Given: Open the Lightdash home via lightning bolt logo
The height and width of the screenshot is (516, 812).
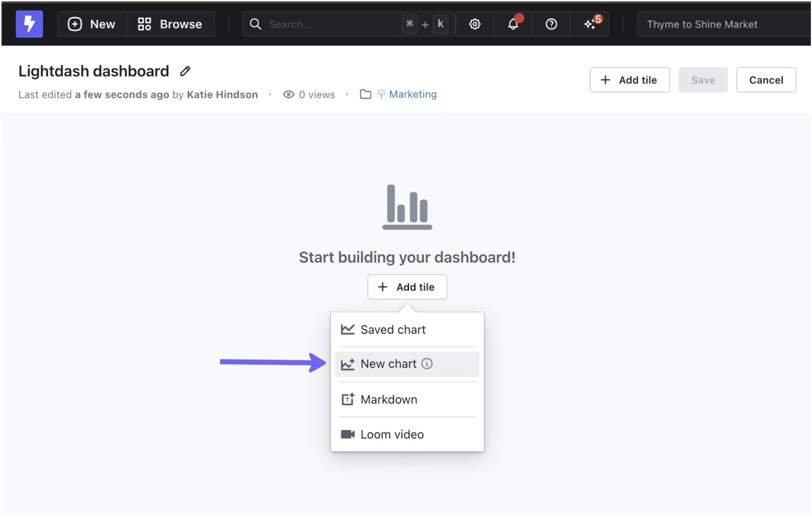Looking at the screenshot, I should (x=29, y=24).
